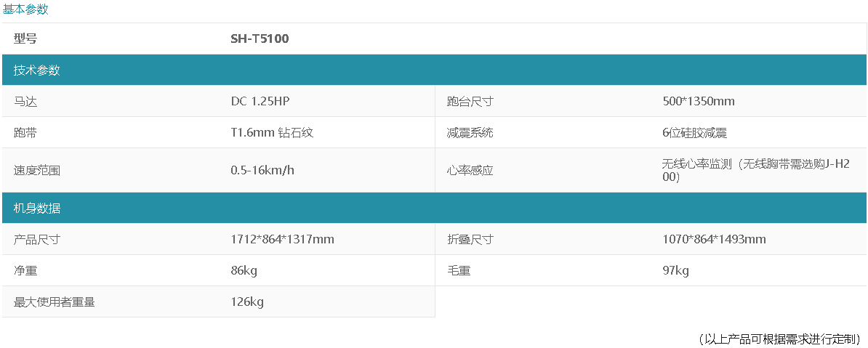Image resolution: width=868 pixels, height=348 pixels.
Task: Click the 跑台尺寸 label
Action: click(470, 102)
